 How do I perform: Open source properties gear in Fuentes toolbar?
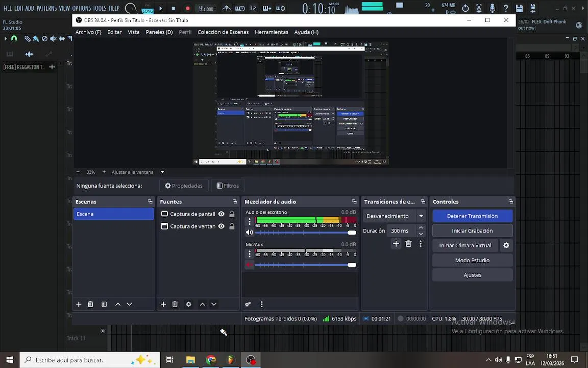pyautogui.click(x=189, y=304)
